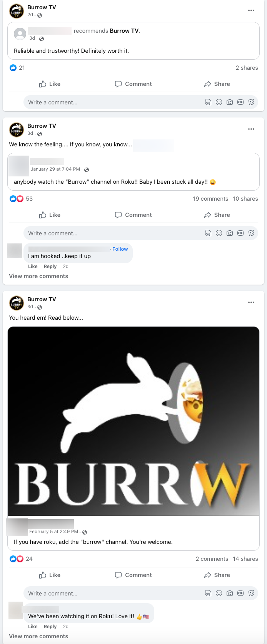Click avatar sticker icon in third post's comment box
The height and width of the screenshot is (644, 267).
click(208, 594)
